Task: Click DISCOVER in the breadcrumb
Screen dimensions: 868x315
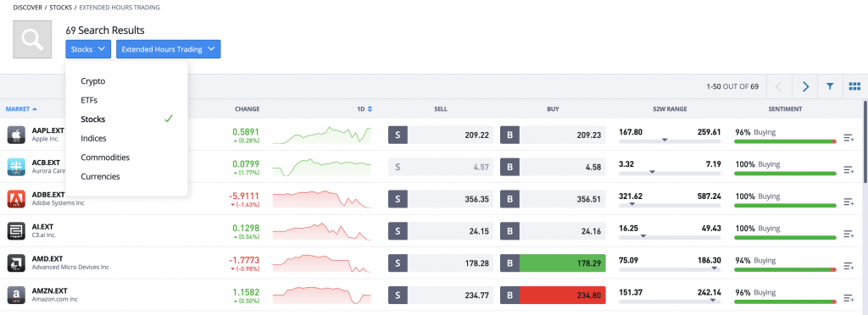Action: pos(28,8)
